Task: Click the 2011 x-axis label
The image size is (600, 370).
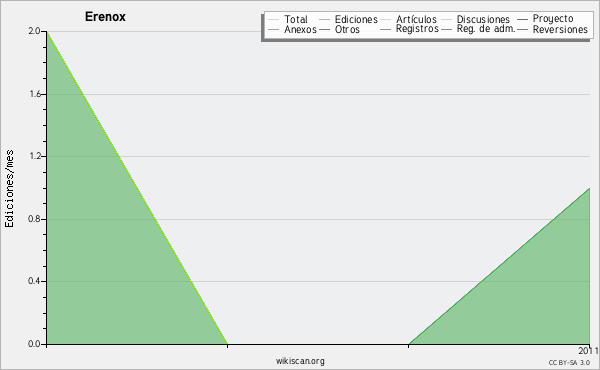Action: 589,351
